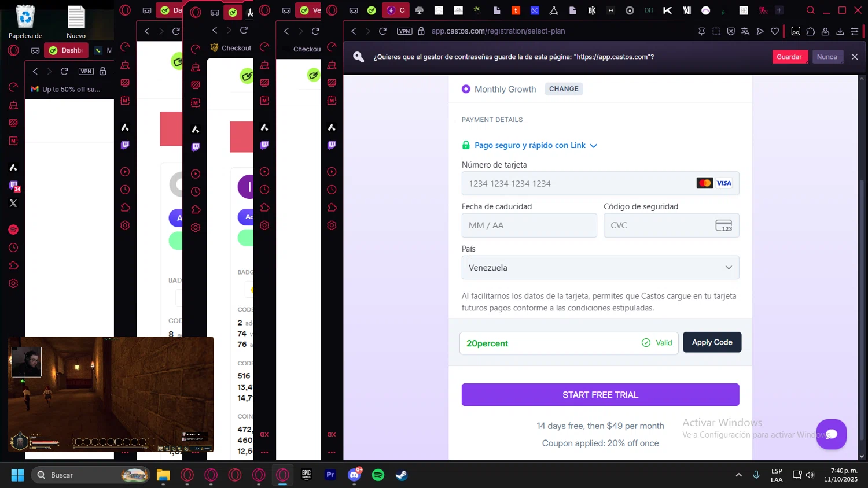
Task: Reload the castos registration page
Action: pyautogui.click(x=382, y=31)
